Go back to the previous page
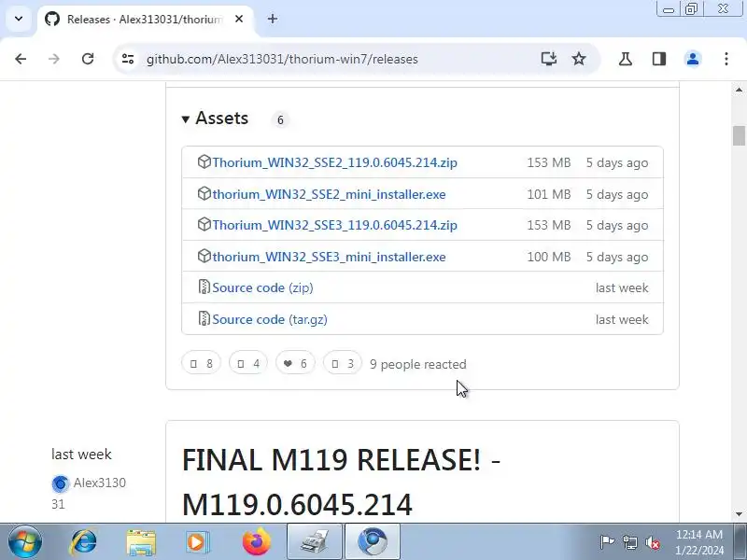 pos(21,59)
